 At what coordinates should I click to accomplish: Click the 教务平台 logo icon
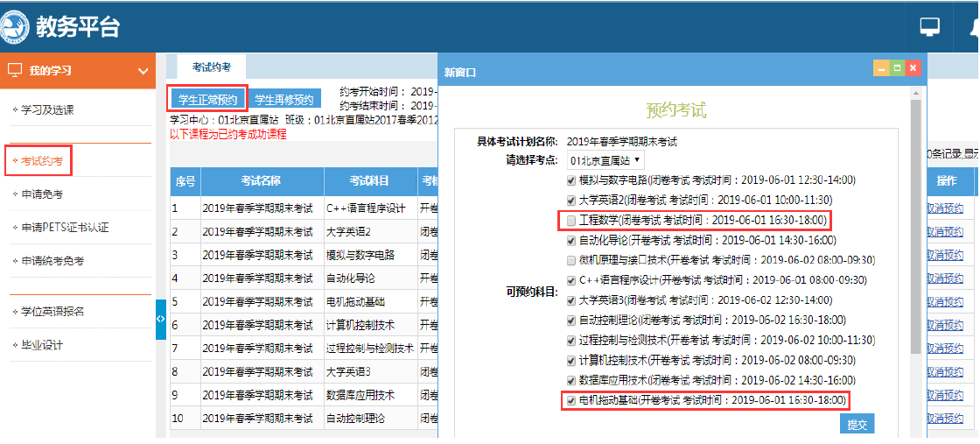click(17, 26)
